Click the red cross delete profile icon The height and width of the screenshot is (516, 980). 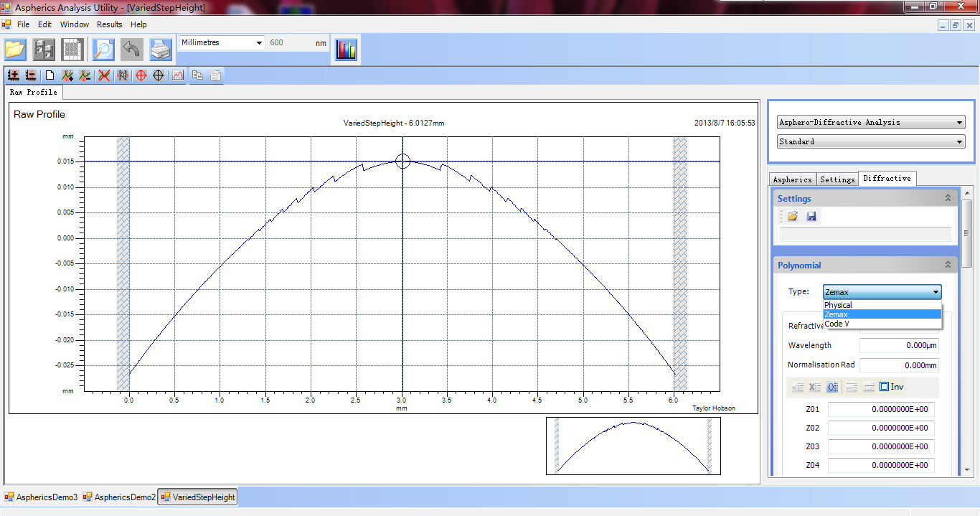pyautogui.click(x=105, y=75)
